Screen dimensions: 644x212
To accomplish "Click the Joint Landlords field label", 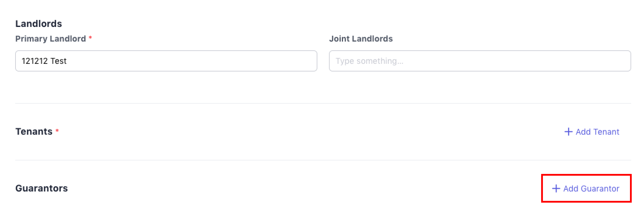I will (x=361, y=39).
